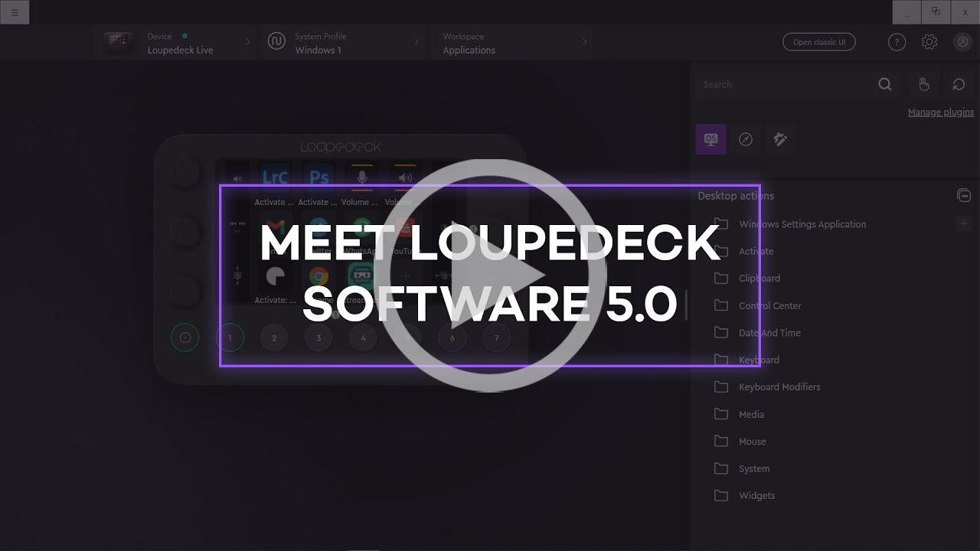Select round button 4 on device
This screenshot has width=980, height=551.
click(x=363, y=337)
